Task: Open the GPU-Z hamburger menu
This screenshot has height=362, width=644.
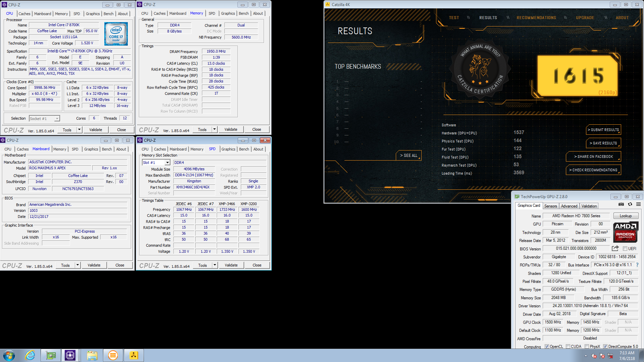Action: point(638,204)
